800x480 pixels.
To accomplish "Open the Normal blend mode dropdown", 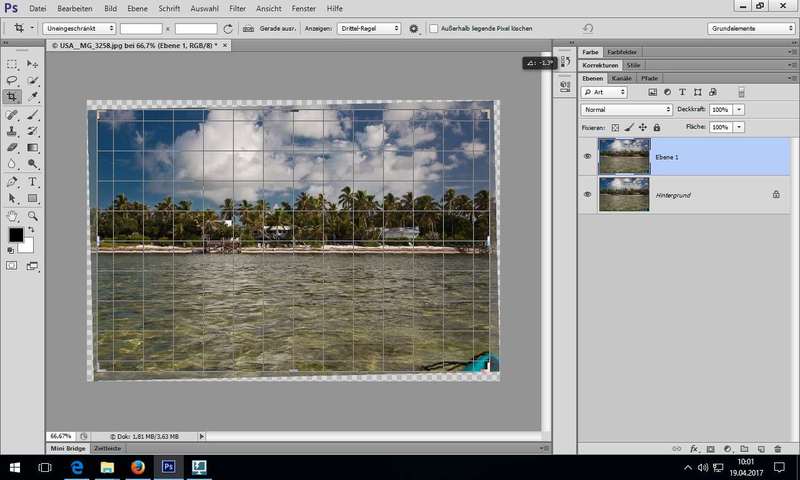I will 626,109.
